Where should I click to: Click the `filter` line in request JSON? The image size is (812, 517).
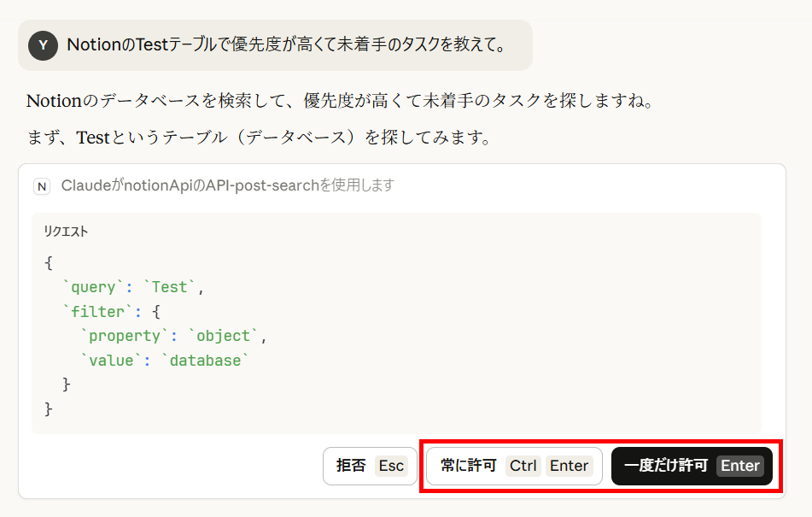pos(111,311)
